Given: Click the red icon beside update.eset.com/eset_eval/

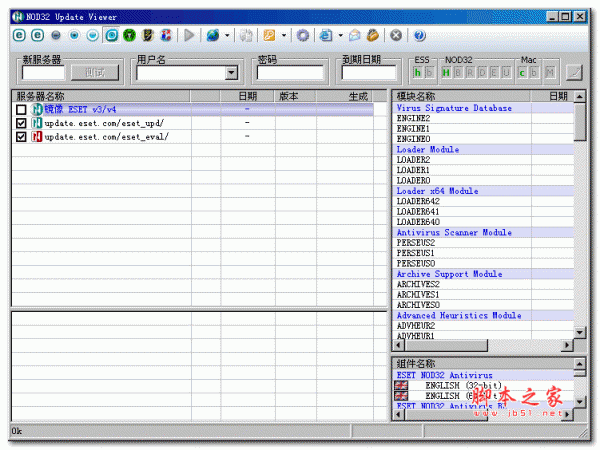Looking at the screenshot, I should click(37, 137).
